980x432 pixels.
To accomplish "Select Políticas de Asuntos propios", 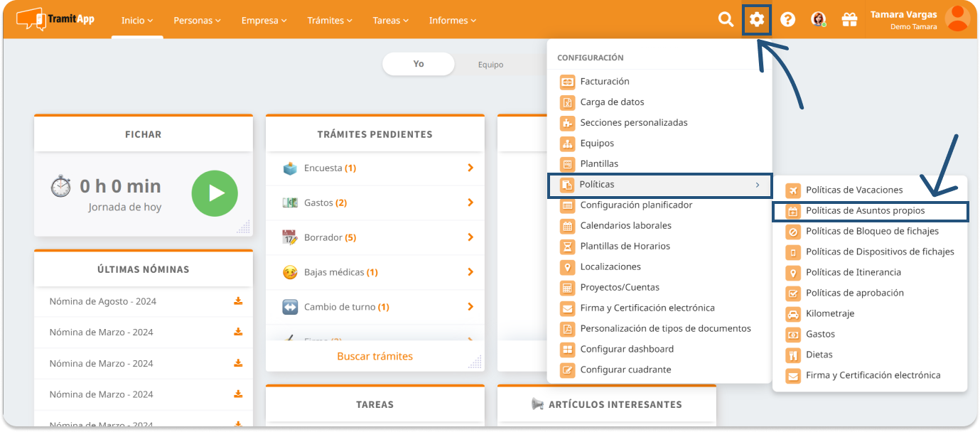I will (865, 211).
